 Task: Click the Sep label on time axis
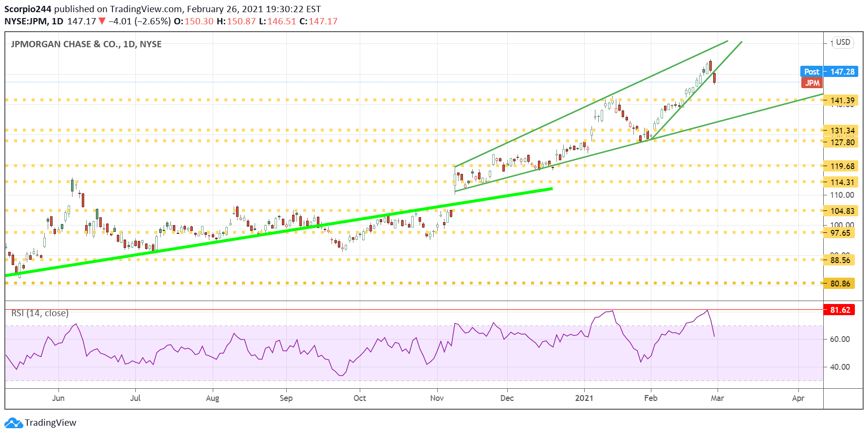point(286,398)
